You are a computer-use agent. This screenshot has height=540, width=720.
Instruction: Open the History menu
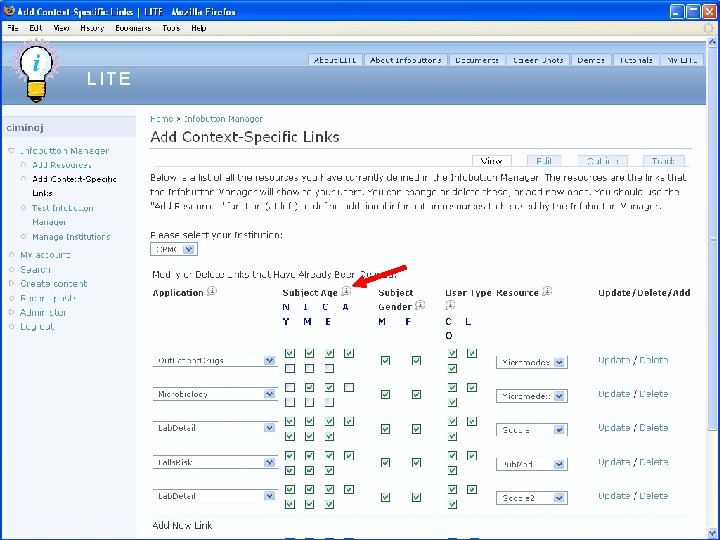click(x=92, y=28)
